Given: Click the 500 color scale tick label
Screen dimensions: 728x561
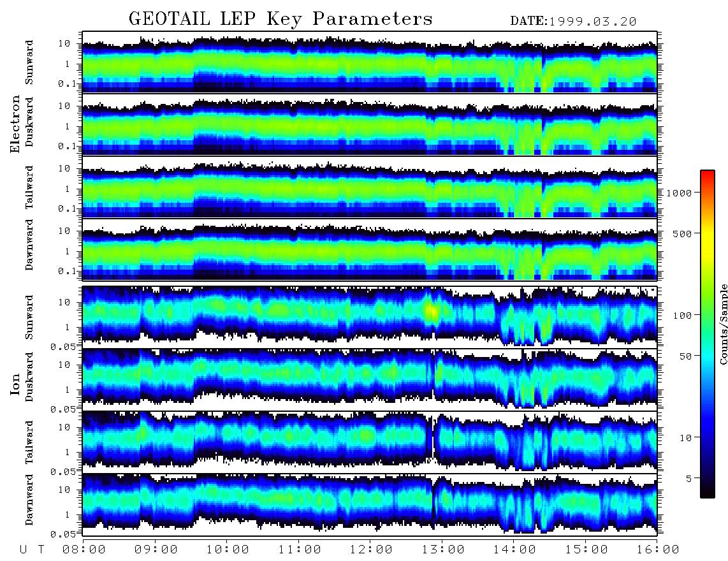Looking at the screenshot, I should (x=682, y=233).
